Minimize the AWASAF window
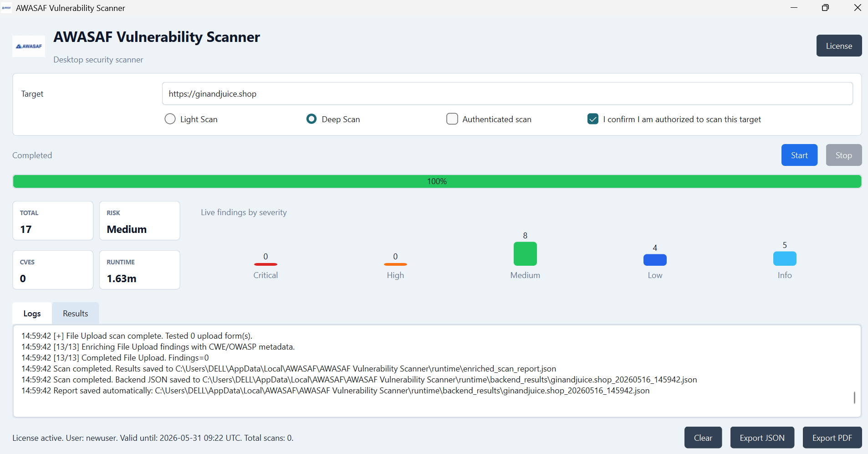The height and width of the screenshot is (454, 868). (x=794, y=8)
